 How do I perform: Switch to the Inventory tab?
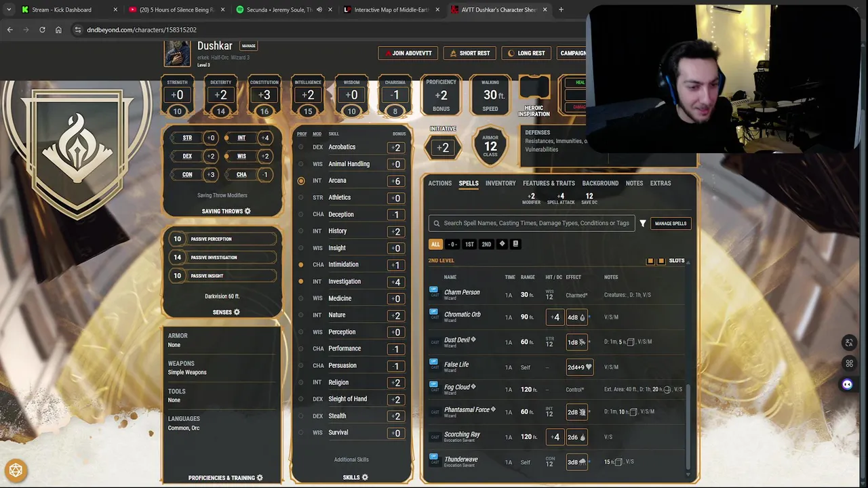tap(500, 183)
